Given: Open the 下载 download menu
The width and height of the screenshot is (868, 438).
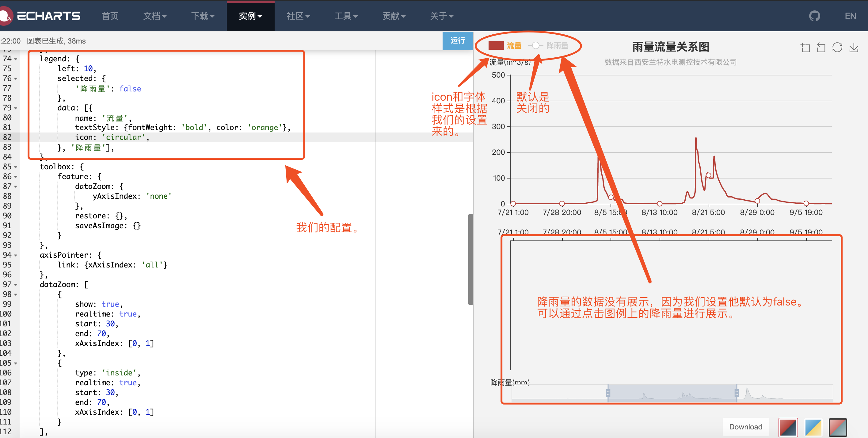Looking at the screenshot, I should click(203, 16).
